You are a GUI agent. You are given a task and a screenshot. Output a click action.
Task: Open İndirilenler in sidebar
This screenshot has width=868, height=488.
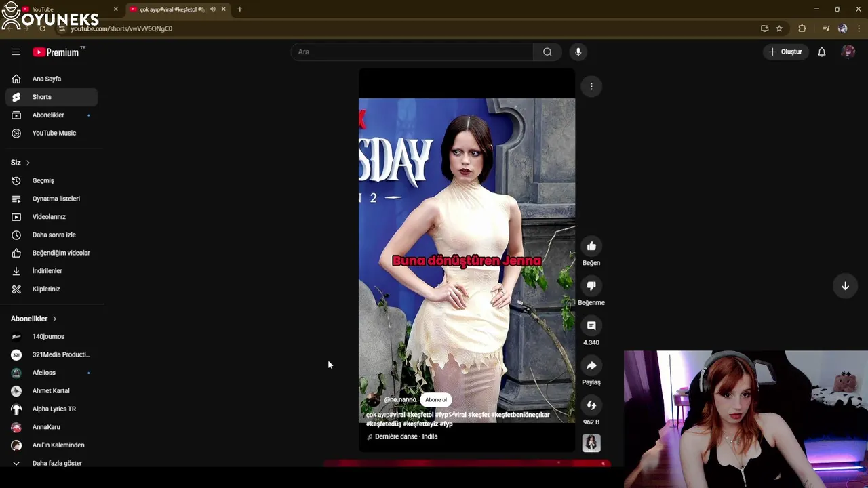click(52, 271)
